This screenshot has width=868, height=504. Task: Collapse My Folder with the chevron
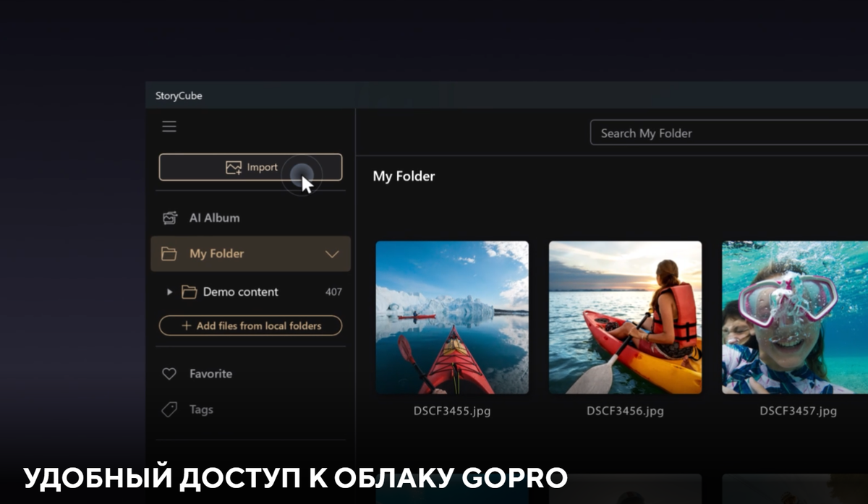(x=332, y=255)
